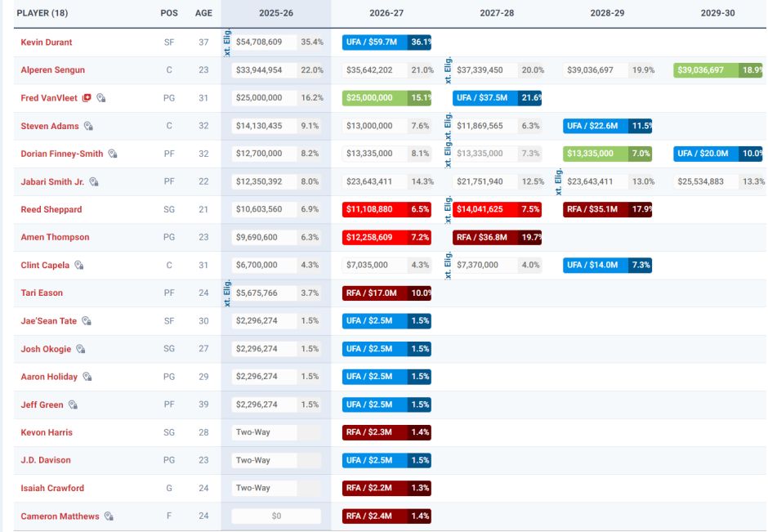Click the lock tag icon beside Dorian Finney-Smith
This screenshot has width=768, height=532.
click(113, 154)
